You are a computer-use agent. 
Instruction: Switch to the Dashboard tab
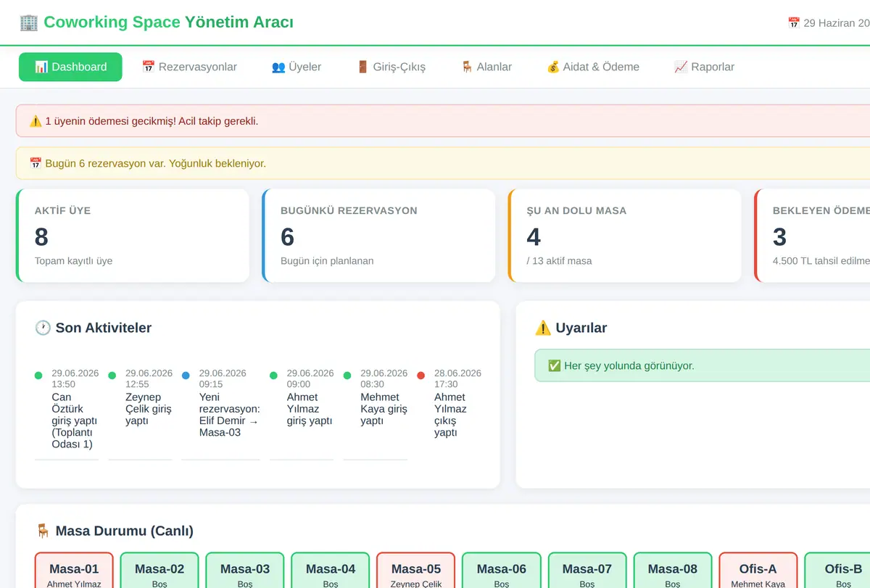point(70,67)
